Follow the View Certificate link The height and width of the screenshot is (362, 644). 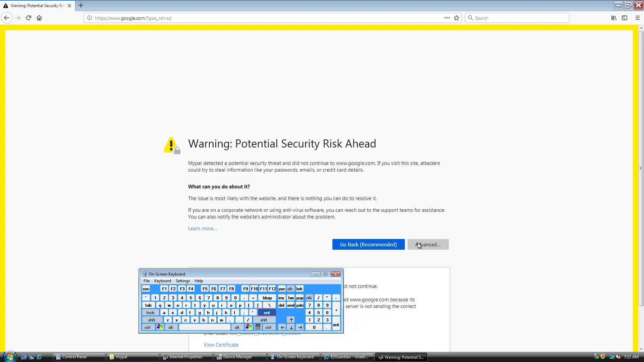[x=221, y=345]
